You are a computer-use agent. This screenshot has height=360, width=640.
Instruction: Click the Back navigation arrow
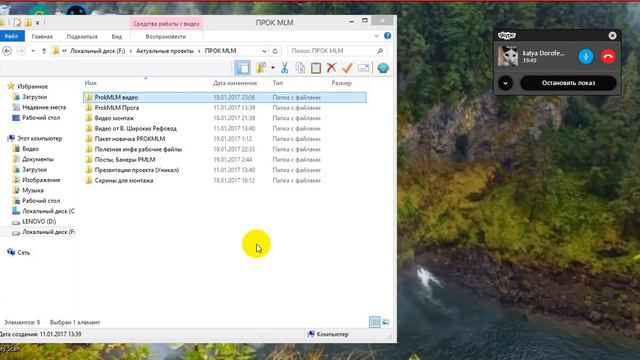[7, 51]
